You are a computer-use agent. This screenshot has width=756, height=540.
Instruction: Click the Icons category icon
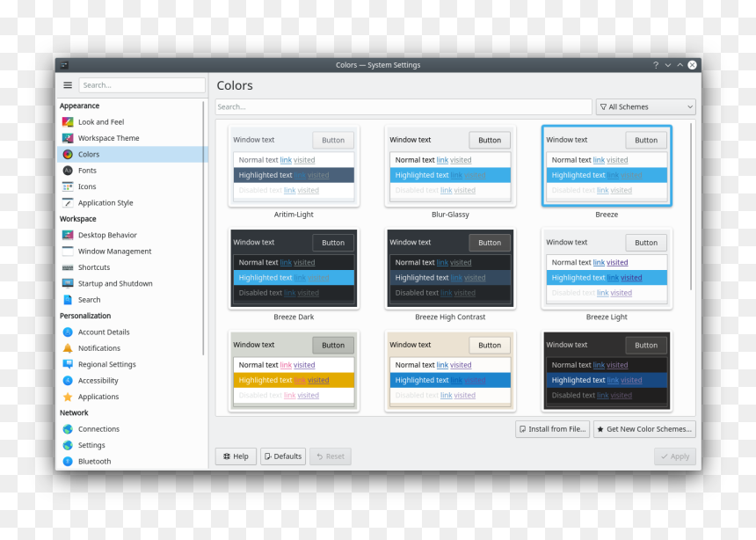pyautogui.click(x=68, y=186)
